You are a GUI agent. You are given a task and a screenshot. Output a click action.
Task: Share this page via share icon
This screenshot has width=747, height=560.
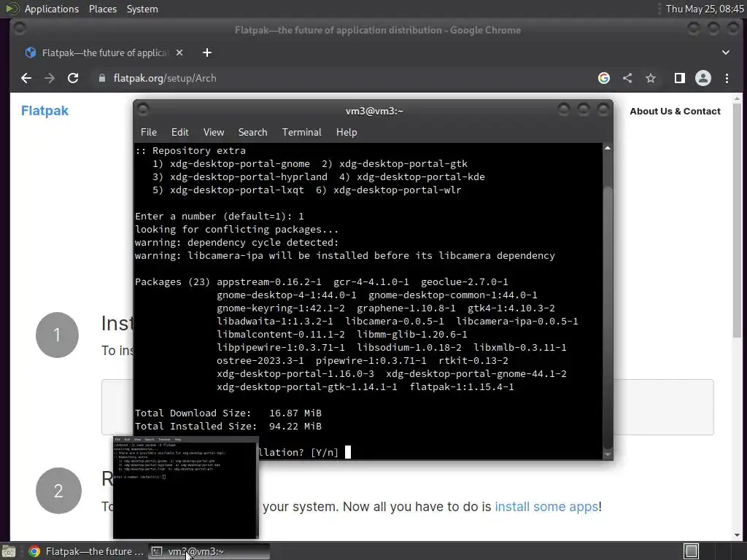pyautogui.click(x=627, y=78)
